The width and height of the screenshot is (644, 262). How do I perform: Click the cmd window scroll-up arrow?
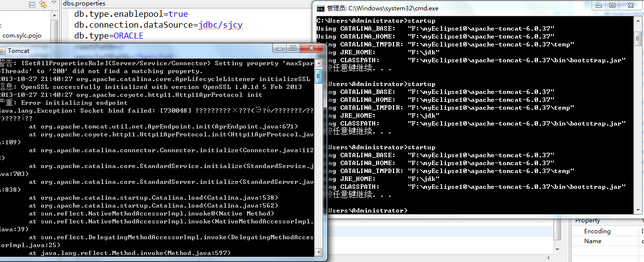point(637,21)
